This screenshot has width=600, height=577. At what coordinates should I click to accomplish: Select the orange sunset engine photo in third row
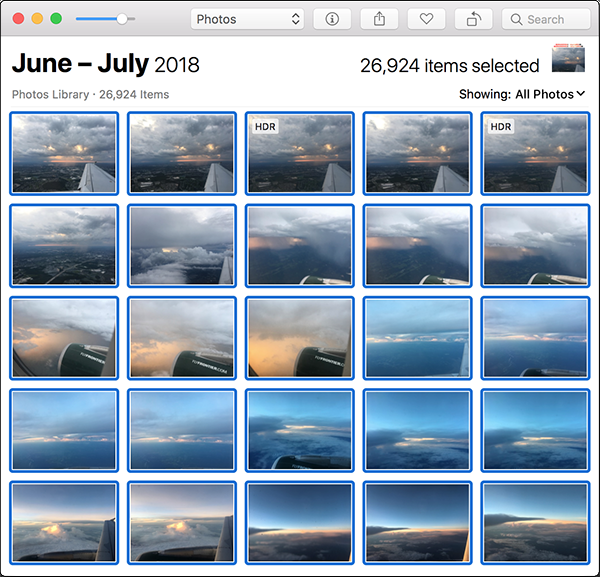(x=300, y=337)
